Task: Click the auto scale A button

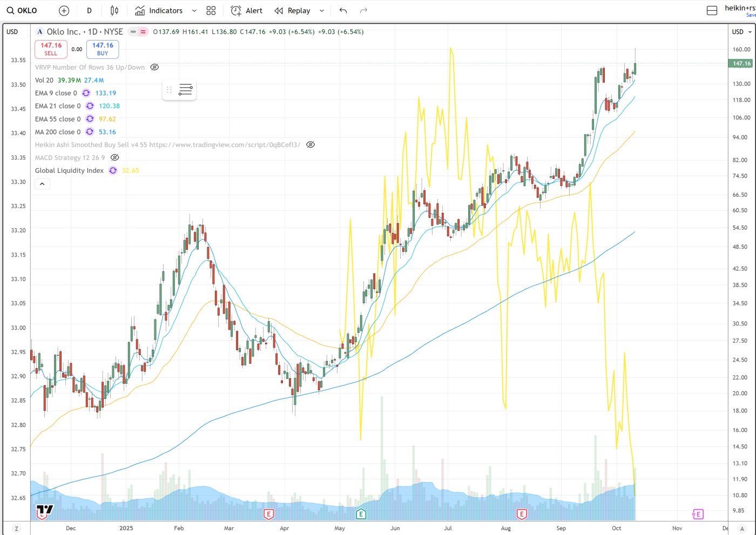Action: pos(742,528)
